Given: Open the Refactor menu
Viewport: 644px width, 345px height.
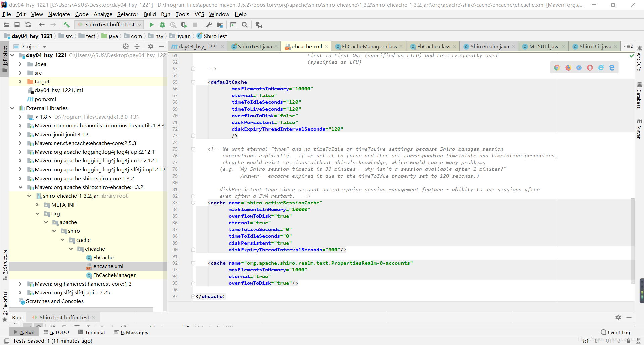Looking at the screenshot, I should tap(127, 14).
